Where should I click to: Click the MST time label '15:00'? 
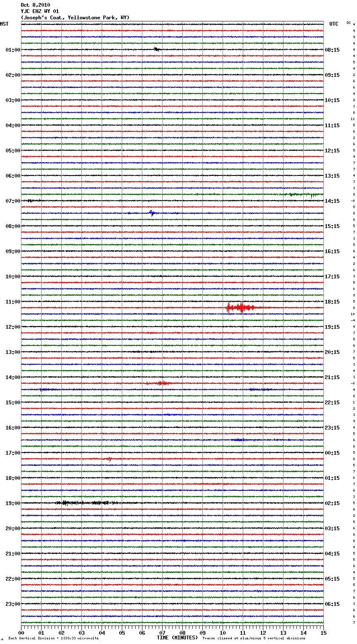pyautogui.click(x=13, y=403)
